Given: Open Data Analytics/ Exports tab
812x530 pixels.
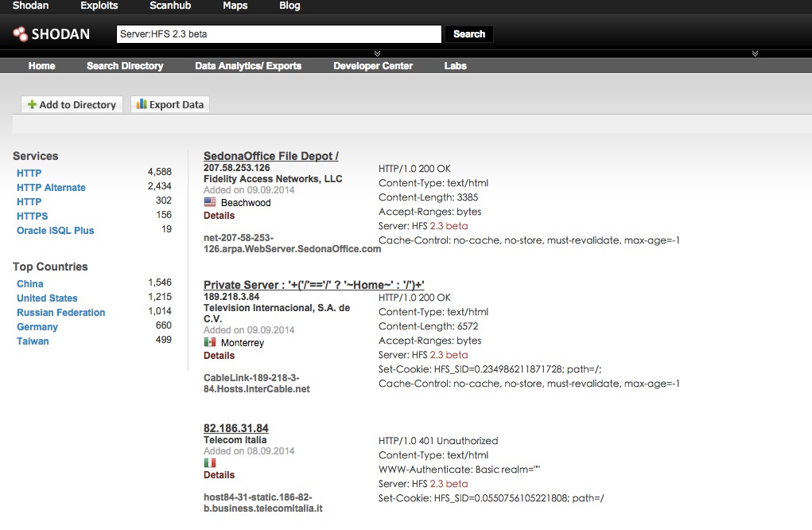Looking at the screenshot, I should click(x=248, y=66).
